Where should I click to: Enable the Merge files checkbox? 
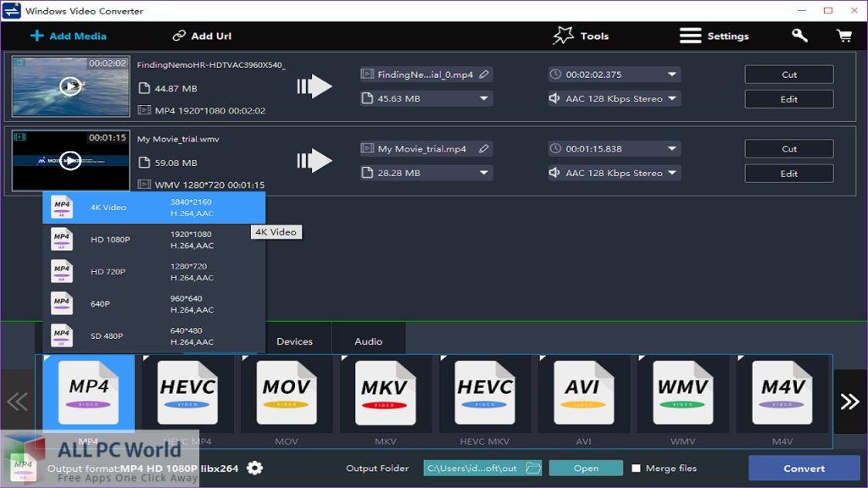point(637,469)
